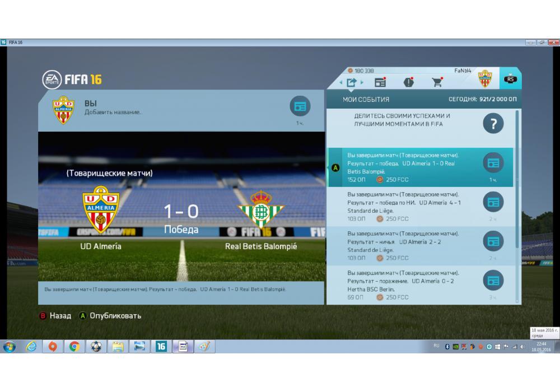
Task: Click news icon on the 4-1 Standard de Liège event
Action: pyautogui.click(x=493, y=202)
